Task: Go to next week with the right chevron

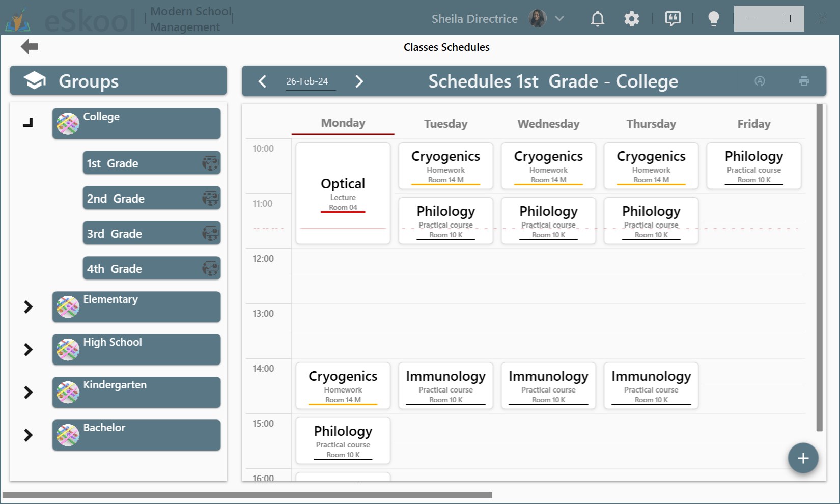Action: (359, 81)
